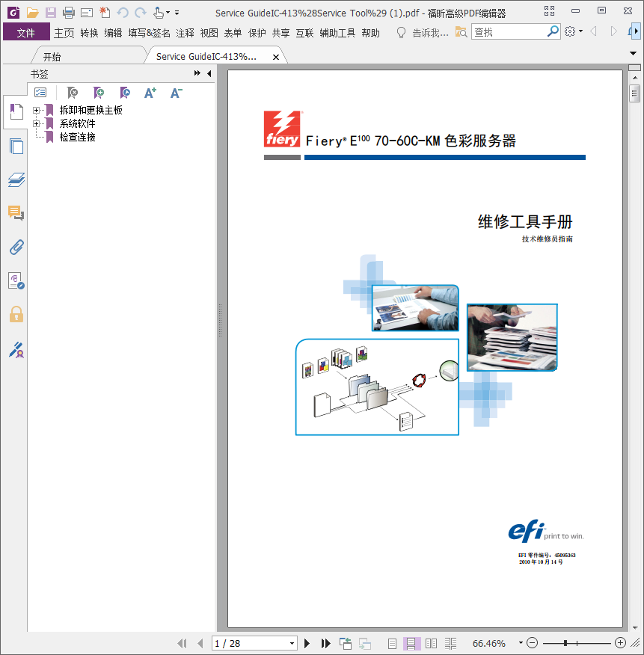Screen dimensions: 644x655
Task: Print the document using the printer icon
Action: click(69, 13)
